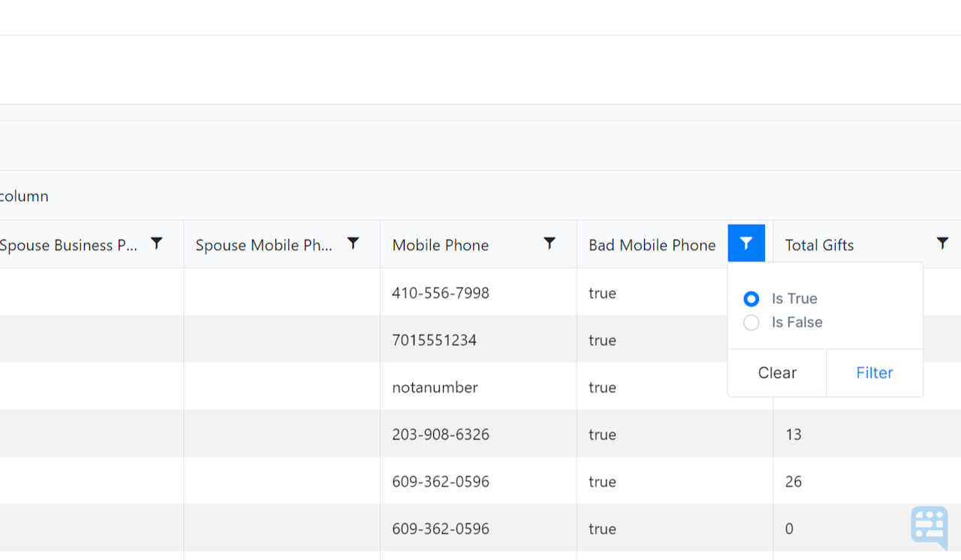Click the Bad Mobile Phone column header
Image resolution: width=961 pixels, height=560 pixels.
click(x=652, y=245)
